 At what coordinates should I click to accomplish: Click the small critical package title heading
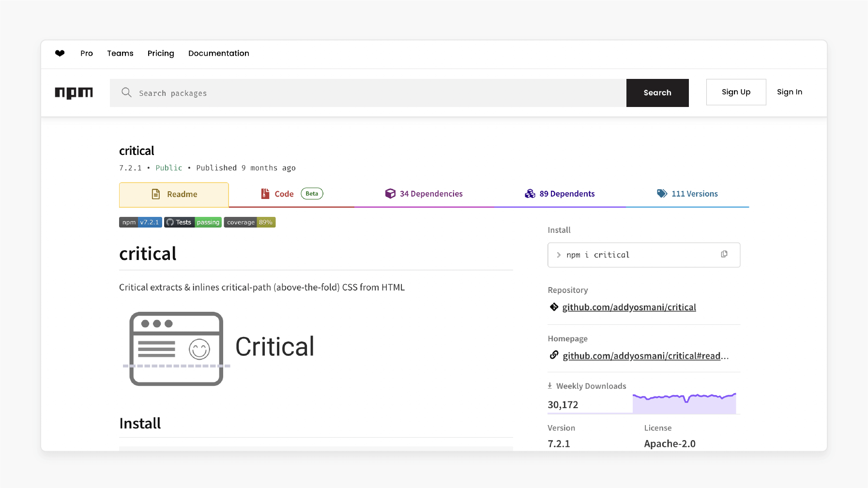point(137,151)
